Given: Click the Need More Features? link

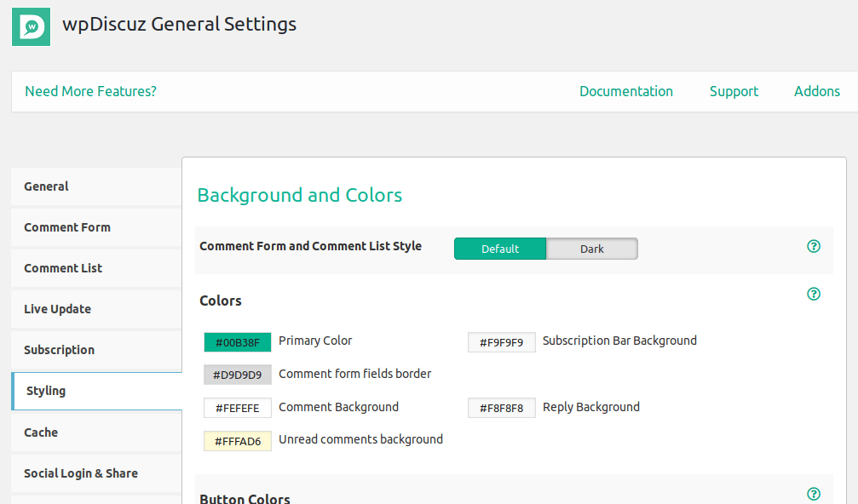Looking at the screenshot, I should (x=91, y=91).
